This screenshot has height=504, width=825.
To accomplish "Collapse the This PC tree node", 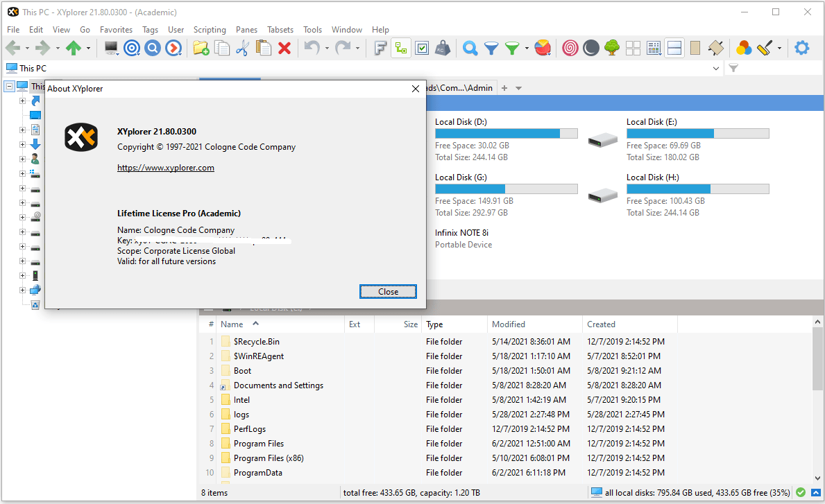I will 10,86.
